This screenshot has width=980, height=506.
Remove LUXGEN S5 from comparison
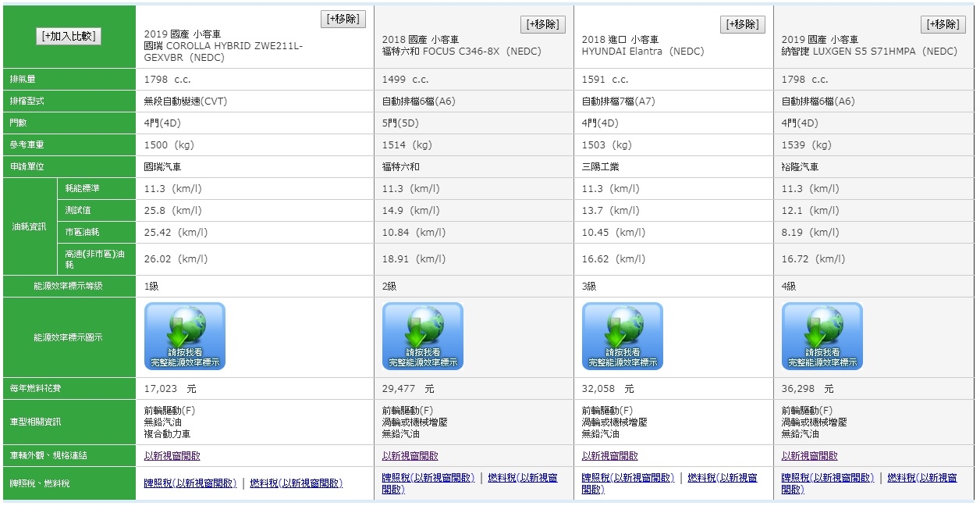(943, 24)
